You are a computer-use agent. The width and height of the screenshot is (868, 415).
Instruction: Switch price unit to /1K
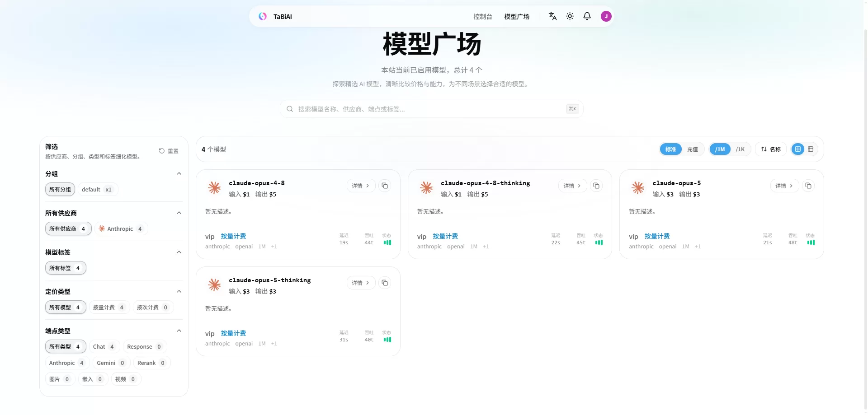coord(740,149)
